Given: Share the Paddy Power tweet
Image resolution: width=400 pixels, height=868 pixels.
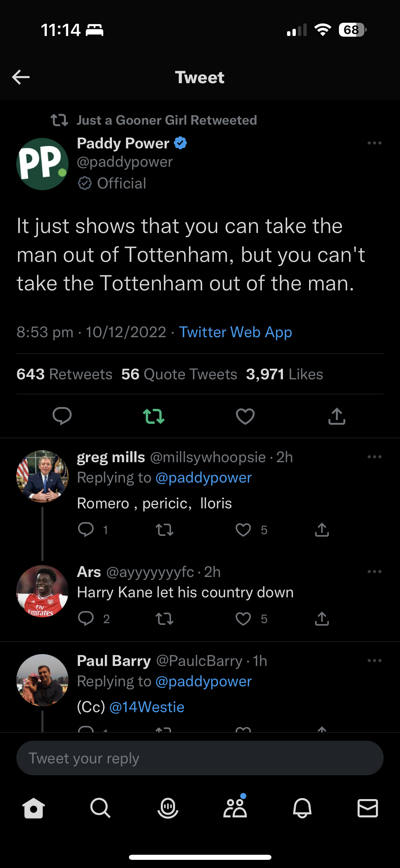Looking at the screenshot, I should pos(337,416).
